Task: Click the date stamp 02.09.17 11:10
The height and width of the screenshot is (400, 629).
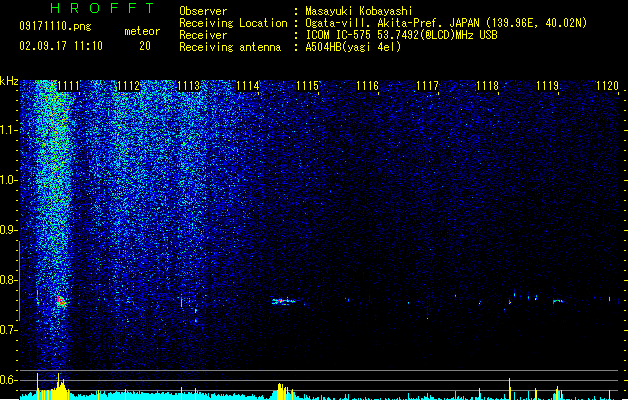Action: click(x=61, y=46)
